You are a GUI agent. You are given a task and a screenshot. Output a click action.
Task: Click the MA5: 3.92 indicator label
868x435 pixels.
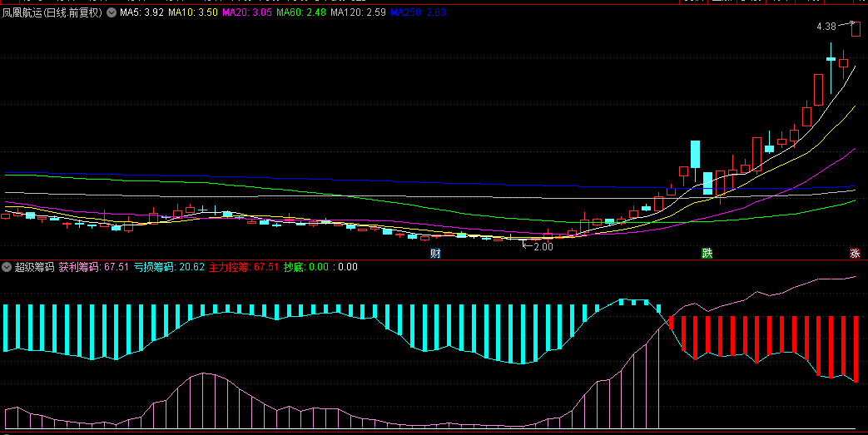click(x=141, y=13)
